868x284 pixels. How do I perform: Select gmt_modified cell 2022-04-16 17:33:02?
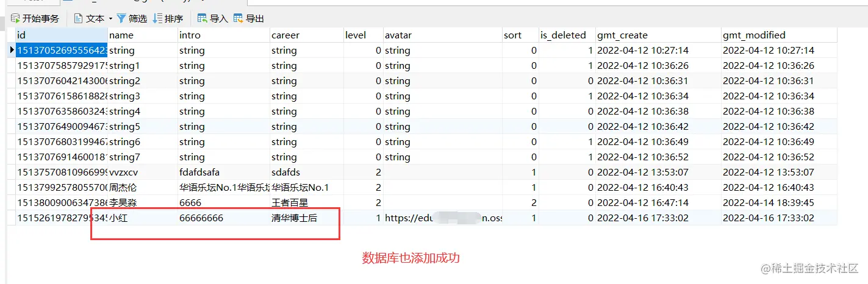click(x=779, y=218)
